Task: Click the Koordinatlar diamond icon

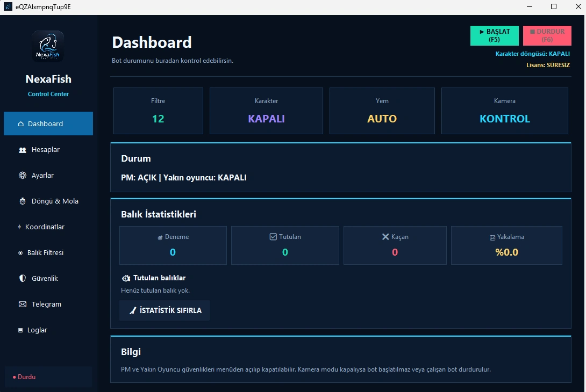Action: pyautogui.click(x=19, y=227)
